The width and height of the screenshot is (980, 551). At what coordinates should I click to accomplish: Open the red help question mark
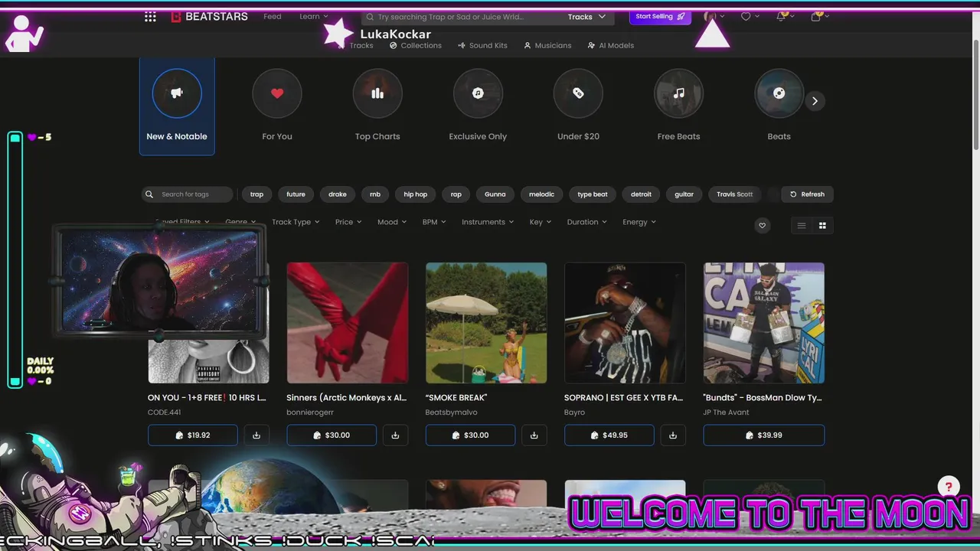[x=949, y=486]
